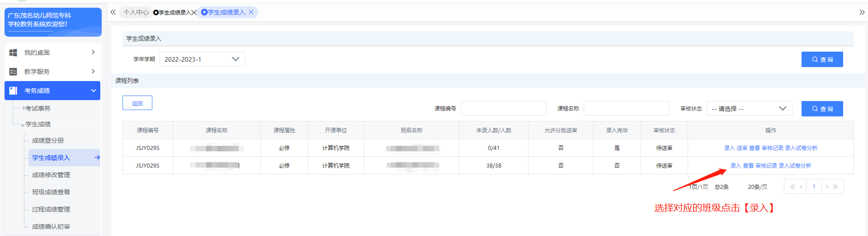The height and width of the screenshot is (236, 868).
Task: Click the 返回 button
Action: click(x=137, y=103)
